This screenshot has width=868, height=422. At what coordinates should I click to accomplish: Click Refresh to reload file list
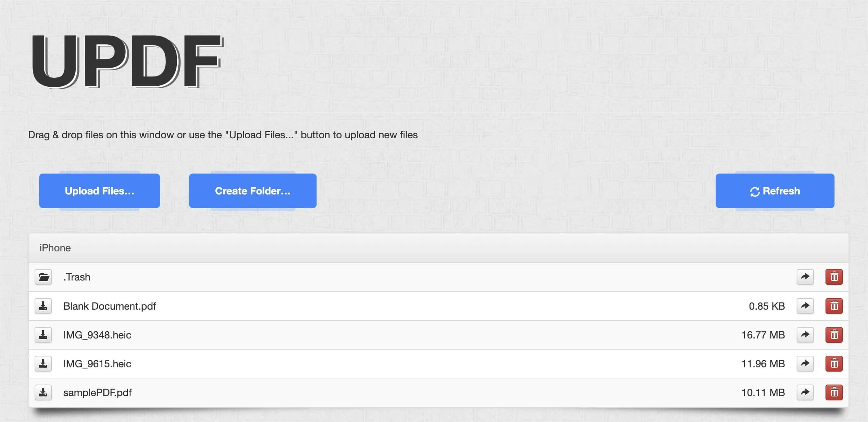pos(774,190)
